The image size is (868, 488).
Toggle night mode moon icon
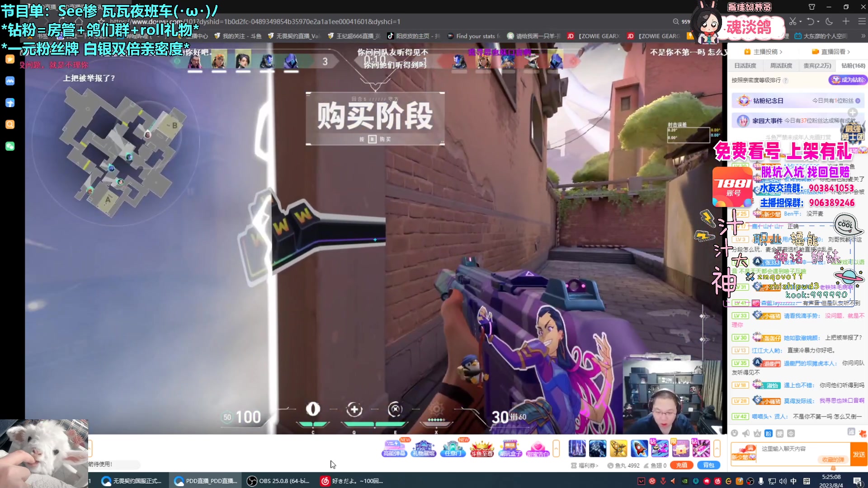[829, 21]
